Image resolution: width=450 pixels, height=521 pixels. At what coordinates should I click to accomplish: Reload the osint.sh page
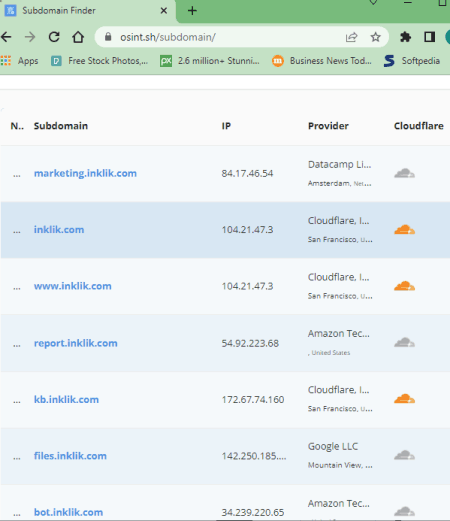[x=54, y=37]
